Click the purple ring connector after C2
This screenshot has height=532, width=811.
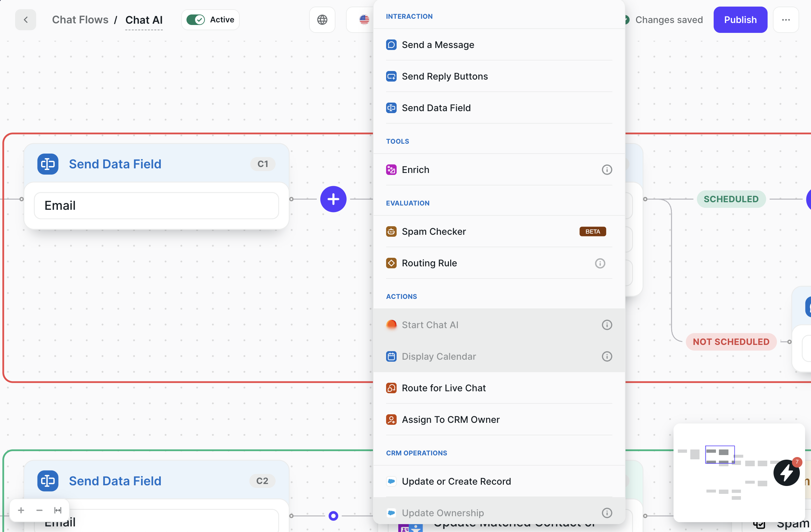[333, 516]
